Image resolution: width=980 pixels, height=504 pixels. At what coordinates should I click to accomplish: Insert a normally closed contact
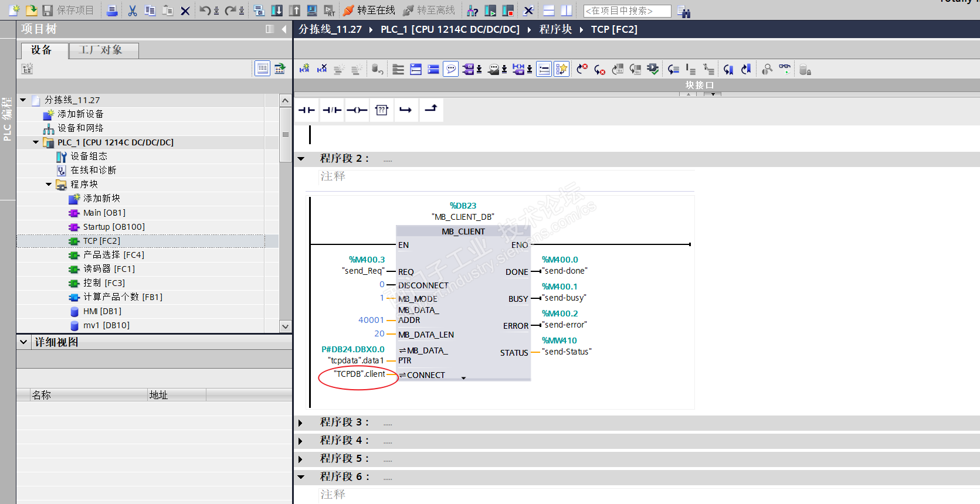[x=332, y=110]
